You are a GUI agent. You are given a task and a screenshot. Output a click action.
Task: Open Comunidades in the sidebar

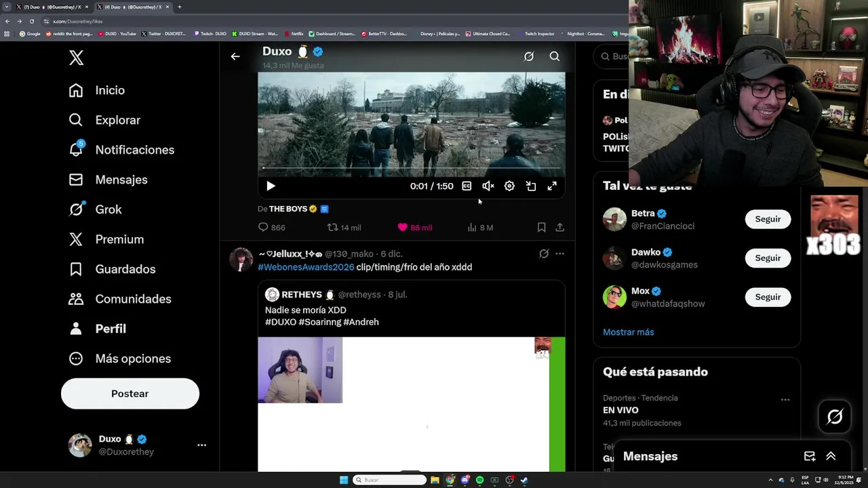pos(119,299)
